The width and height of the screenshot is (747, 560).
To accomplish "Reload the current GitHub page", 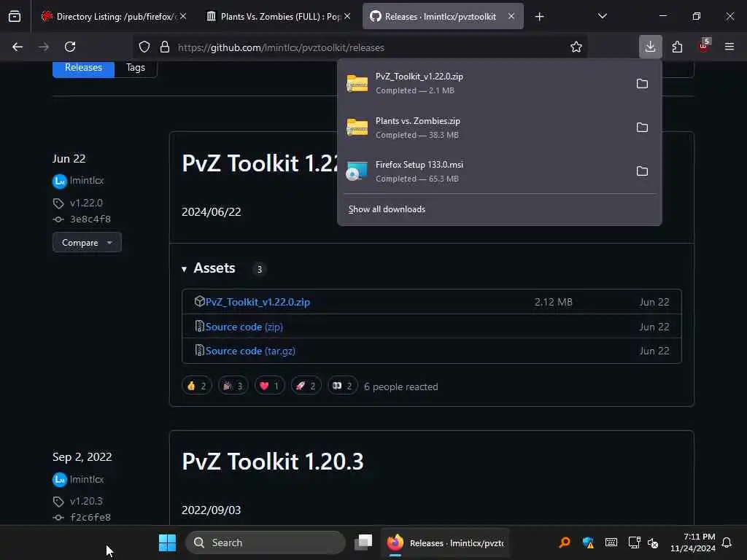I will click(x=70, y=47).
